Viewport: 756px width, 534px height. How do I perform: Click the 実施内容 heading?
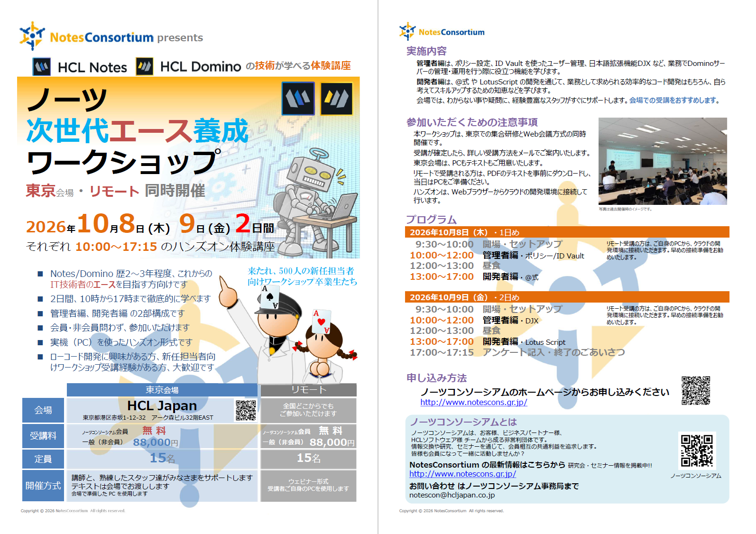coord(426,51)
